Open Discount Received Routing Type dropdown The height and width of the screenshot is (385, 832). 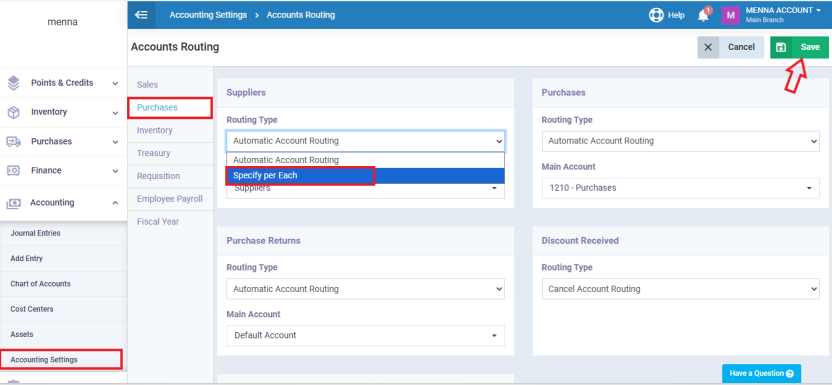coord(680,289)
